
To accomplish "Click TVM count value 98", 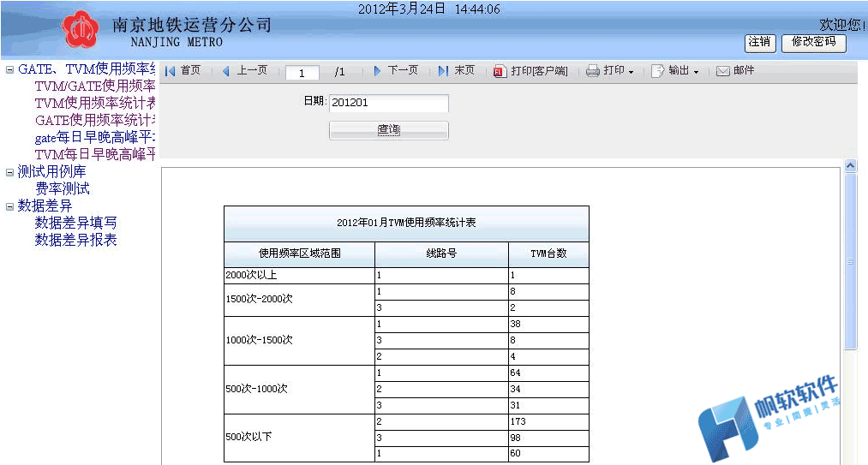I will (515, 438).
